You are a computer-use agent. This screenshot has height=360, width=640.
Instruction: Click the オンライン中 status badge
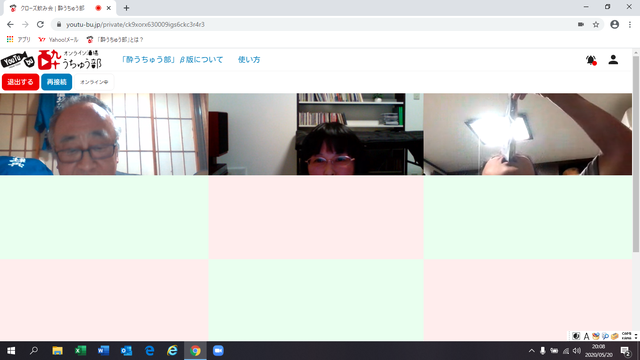(x=94, y=82)
